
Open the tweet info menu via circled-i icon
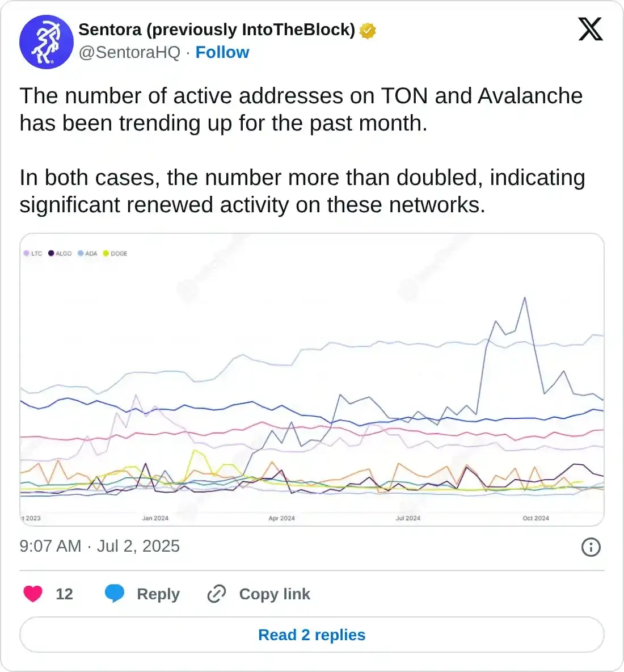pyautogui.click(x=591, y=547)
